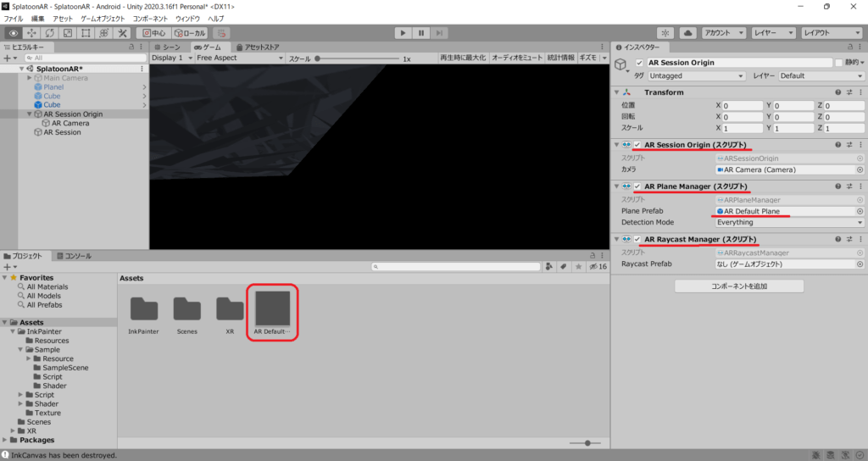Click the Play button

click(403, 33)
